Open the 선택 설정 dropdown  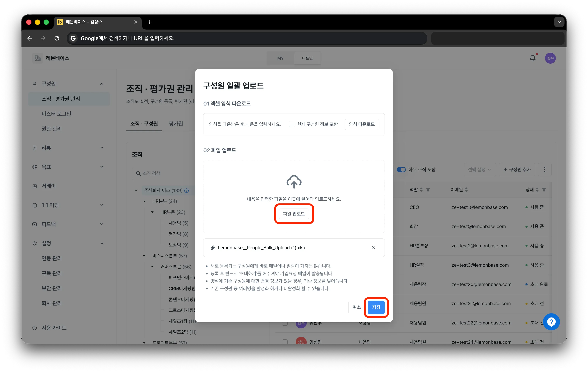coord(480,170)
